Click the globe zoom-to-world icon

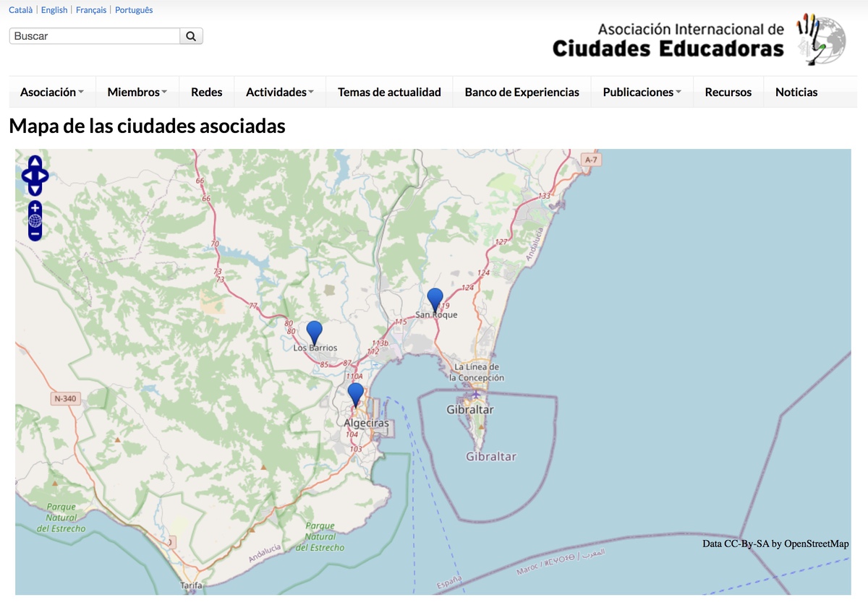coord(35,220)
